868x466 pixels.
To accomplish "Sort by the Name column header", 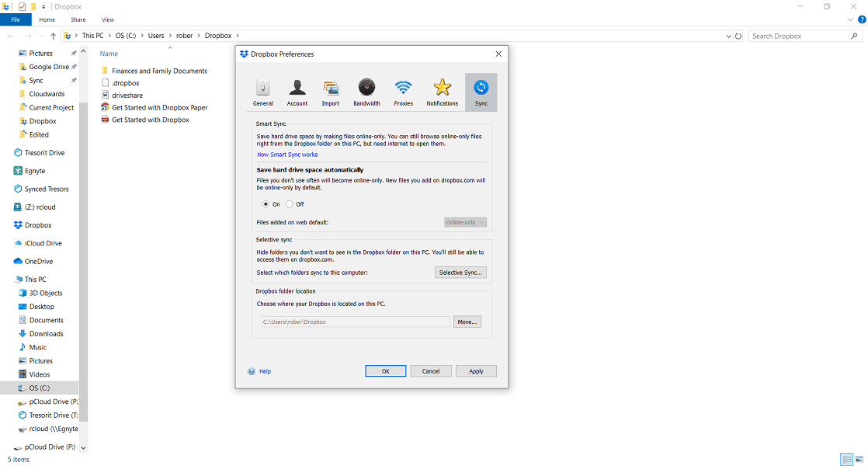I will pos(109,54).
